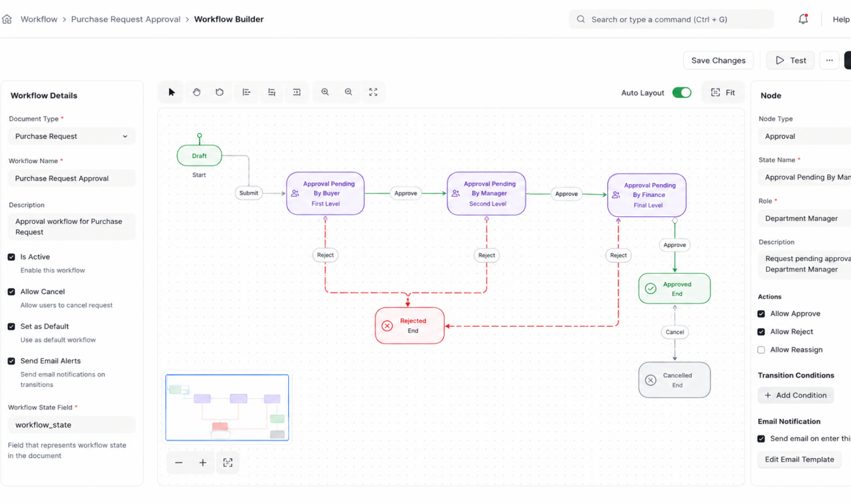This screenshot has width=851, height=504.
Task: Click the search magnifier icon
Action: click(581, 19)
